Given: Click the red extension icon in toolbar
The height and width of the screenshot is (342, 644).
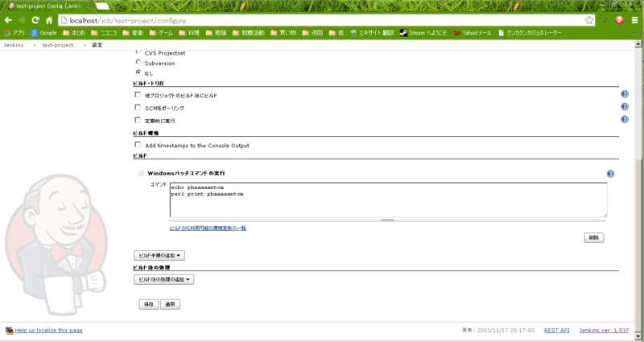Looking at the screenshot, I should [x=619, y=20].
